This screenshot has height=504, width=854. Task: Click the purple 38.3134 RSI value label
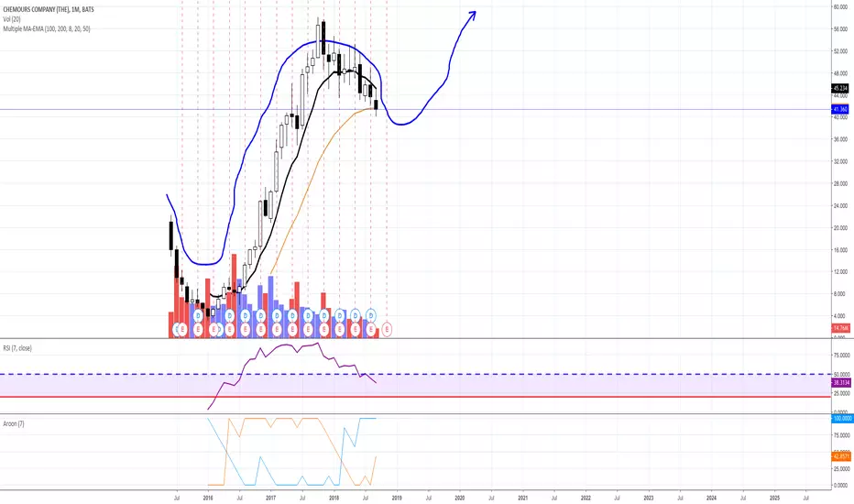[x=841, y=382]
